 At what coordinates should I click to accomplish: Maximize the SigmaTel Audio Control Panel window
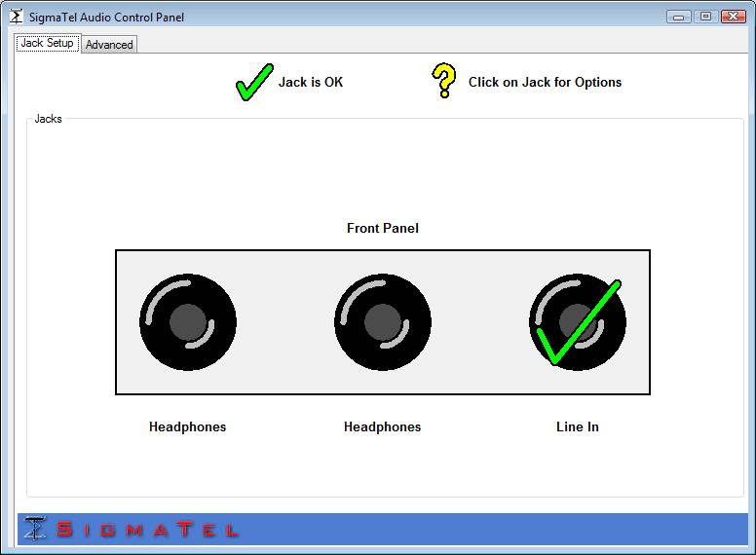(705, 17)
